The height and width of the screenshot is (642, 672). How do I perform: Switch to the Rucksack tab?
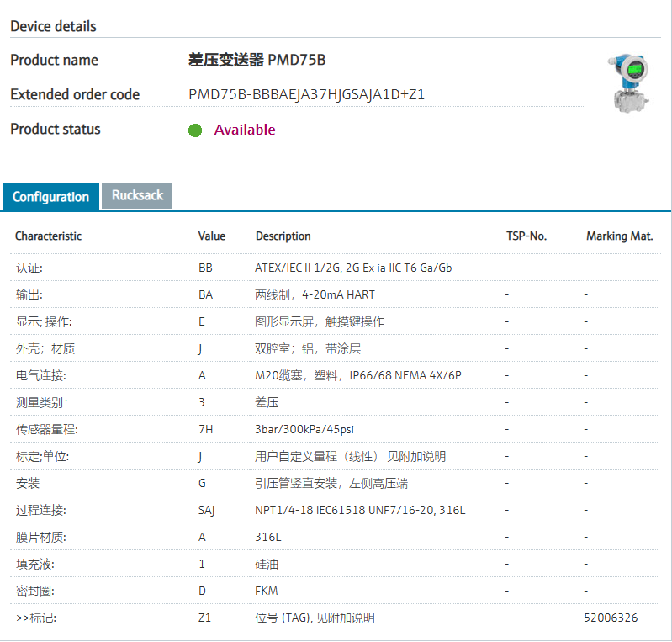pyautogui.click(x=137, y=195)
